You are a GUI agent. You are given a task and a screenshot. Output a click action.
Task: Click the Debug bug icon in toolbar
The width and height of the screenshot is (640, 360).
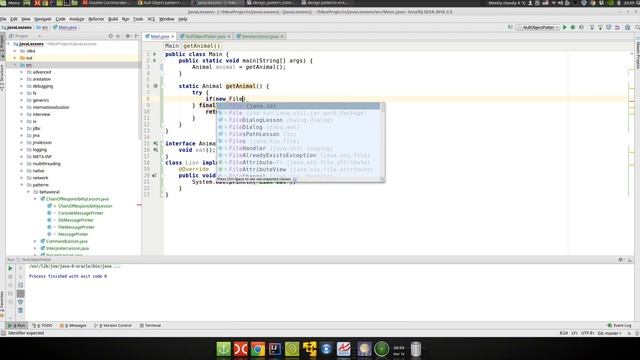tap(573, 27)
